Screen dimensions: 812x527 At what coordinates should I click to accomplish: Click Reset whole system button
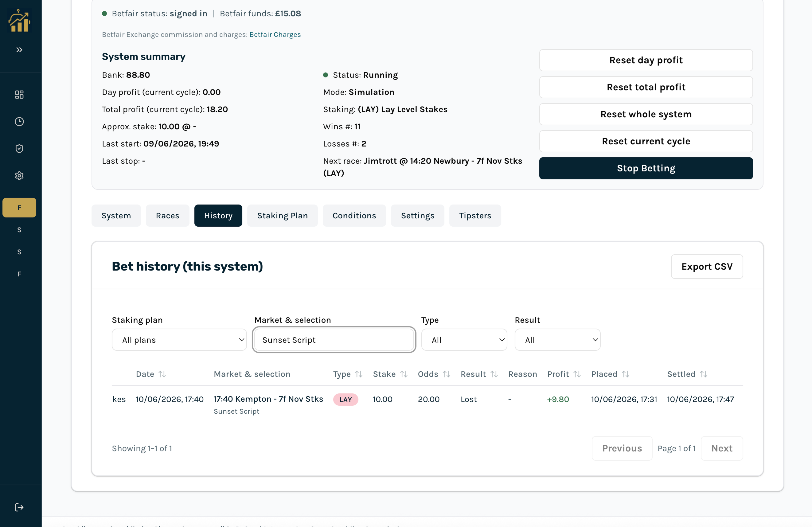click(646, 114)
